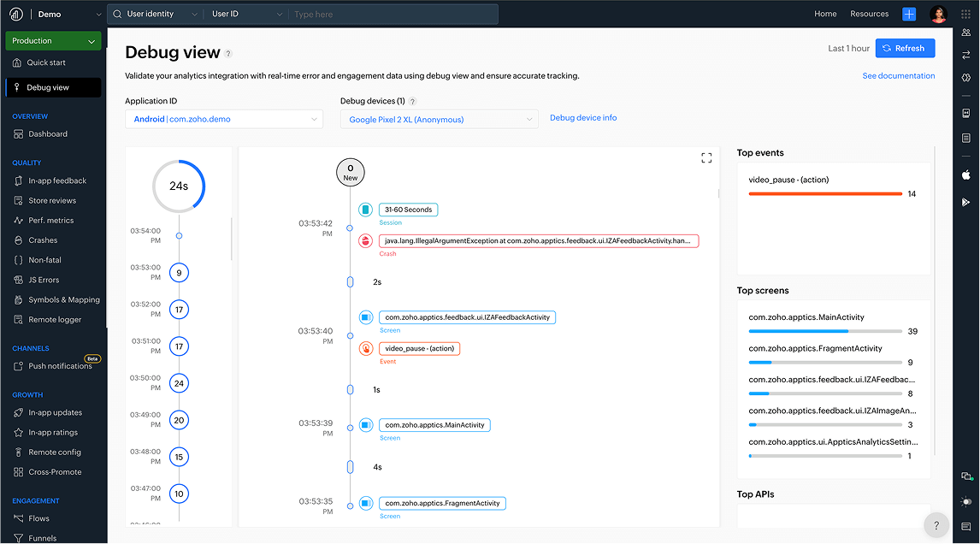The width and height of the screenshot is (980, 544).
Task: Click the 0 New events circle
Action: (x=350, y=172)
